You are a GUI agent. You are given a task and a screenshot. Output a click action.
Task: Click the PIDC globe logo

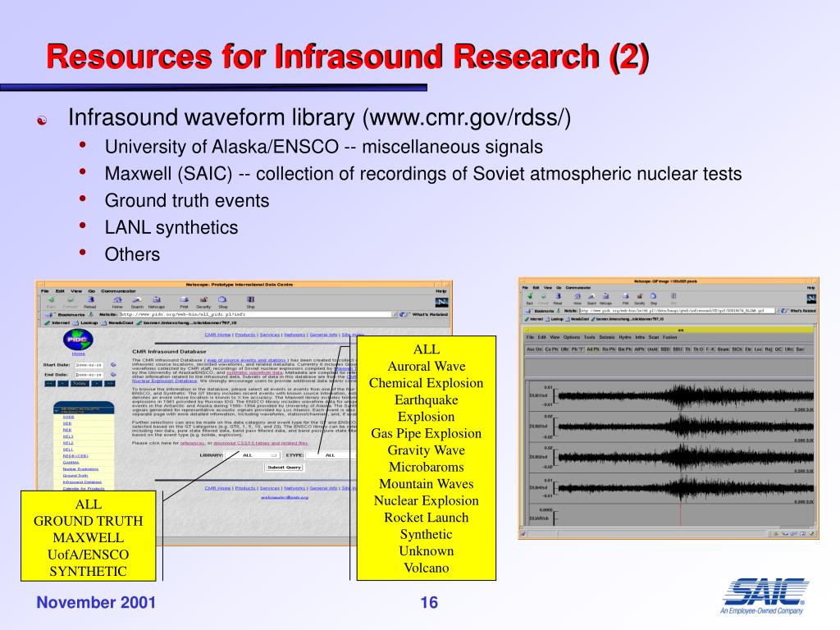coord(78,340)
